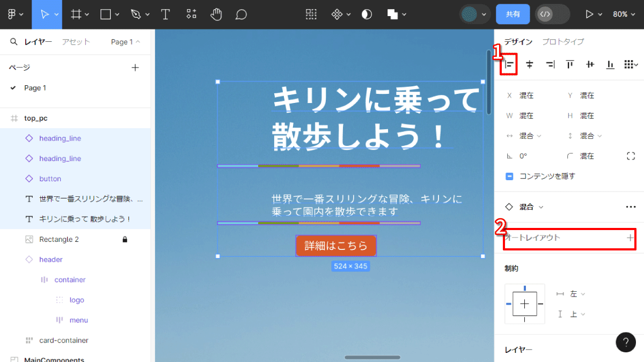Click the create component icon
This screenshot has height=362, width=644.
(x=337, y=14)
